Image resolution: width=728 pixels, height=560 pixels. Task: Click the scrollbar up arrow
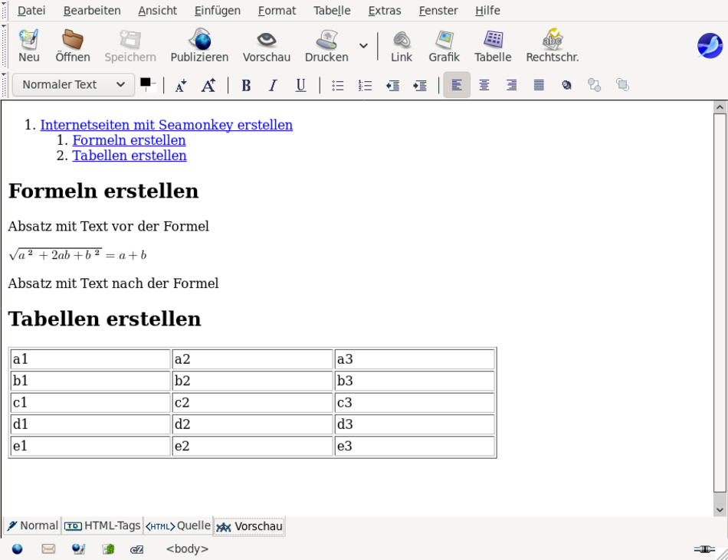pos(720,108)
